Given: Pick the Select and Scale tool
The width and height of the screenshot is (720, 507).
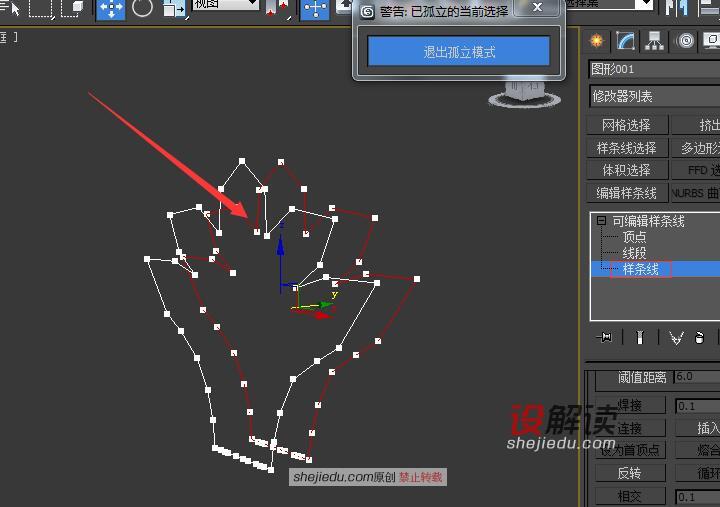Looking at the screenshot, I should point(174,9).
